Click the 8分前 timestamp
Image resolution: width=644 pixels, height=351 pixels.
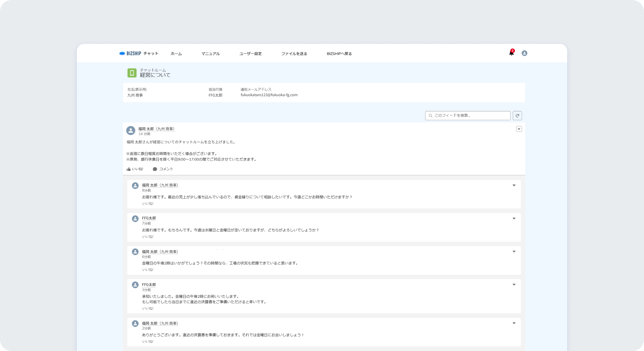click(x=146, y=190)
